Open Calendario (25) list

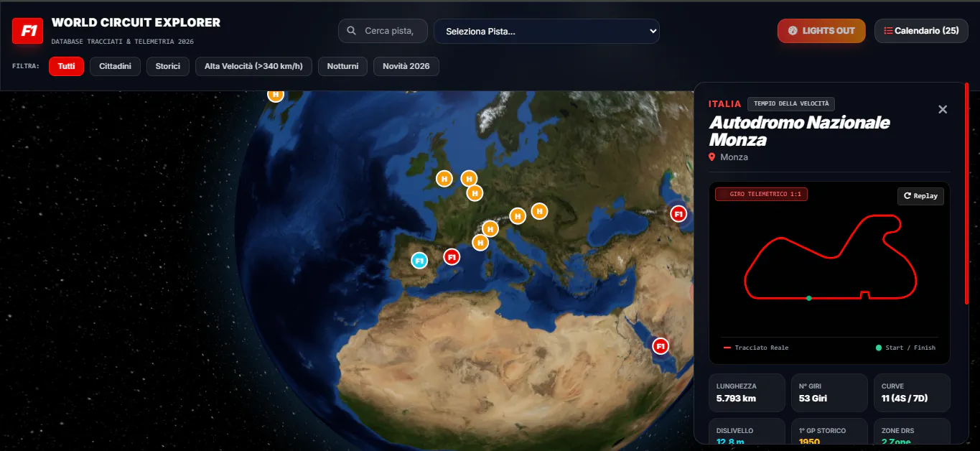pyautogui.click(x=921, y=31)
